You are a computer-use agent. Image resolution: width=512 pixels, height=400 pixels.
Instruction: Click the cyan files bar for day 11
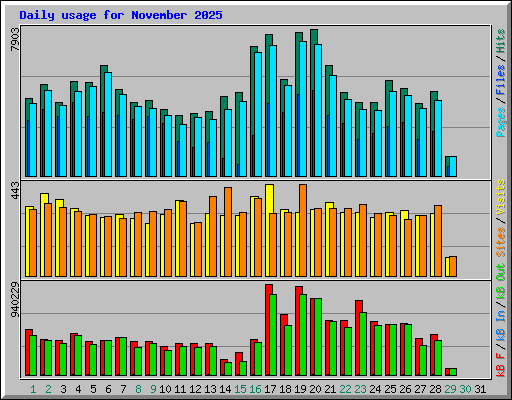coord(183,150)
